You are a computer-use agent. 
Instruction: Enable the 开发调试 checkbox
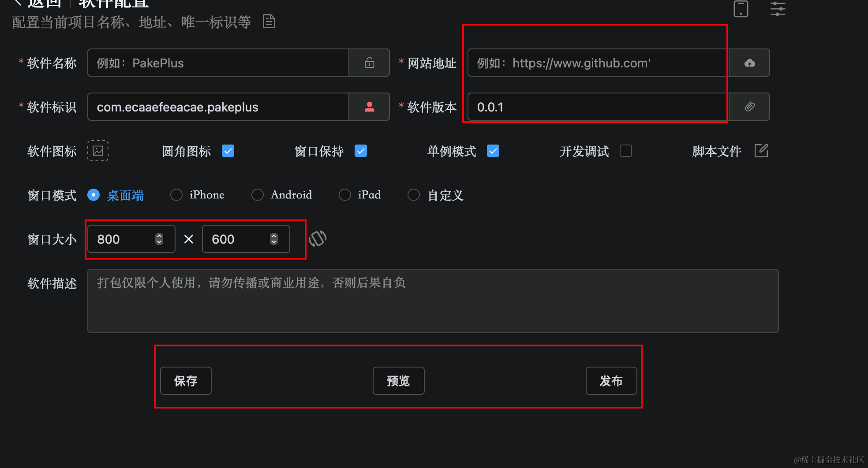(x=626, y=151)
